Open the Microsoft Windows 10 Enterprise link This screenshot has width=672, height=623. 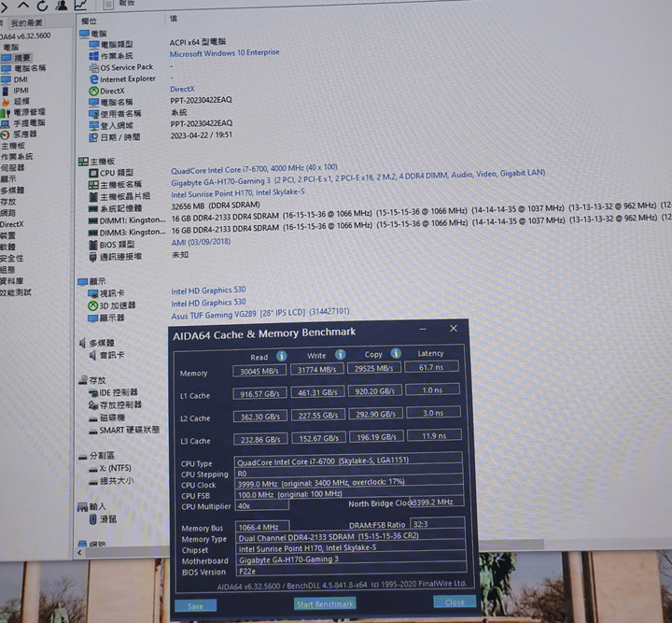pos(225,53)
